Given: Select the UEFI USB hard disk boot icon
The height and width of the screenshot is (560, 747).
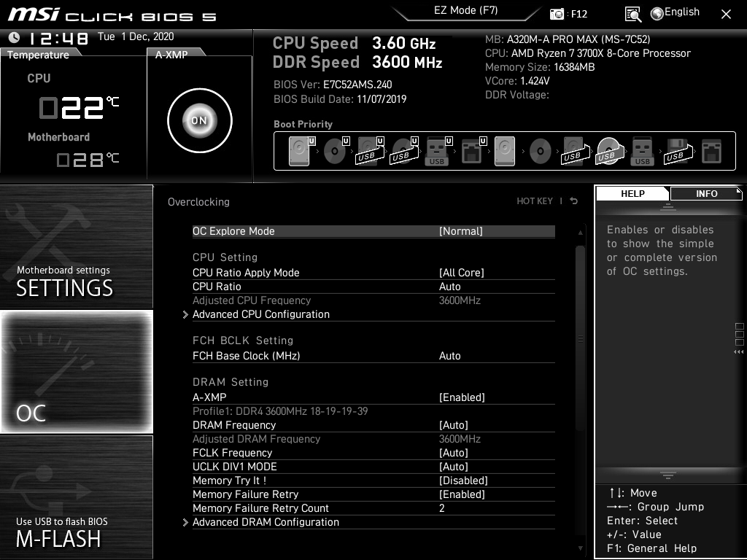Looking at the screenshot, I should (370, 152).
